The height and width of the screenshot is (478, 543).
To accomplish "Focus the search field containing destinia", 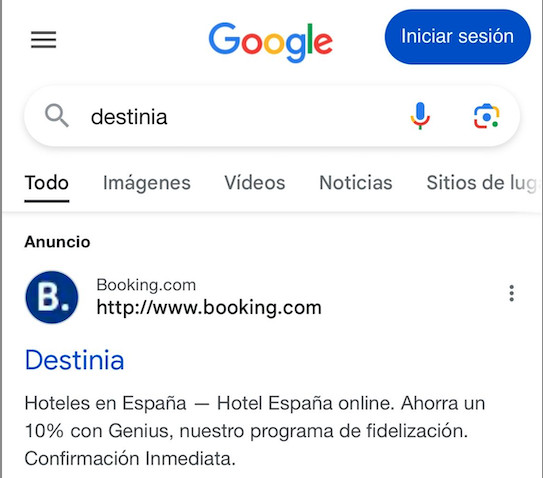I will point(242,116).
